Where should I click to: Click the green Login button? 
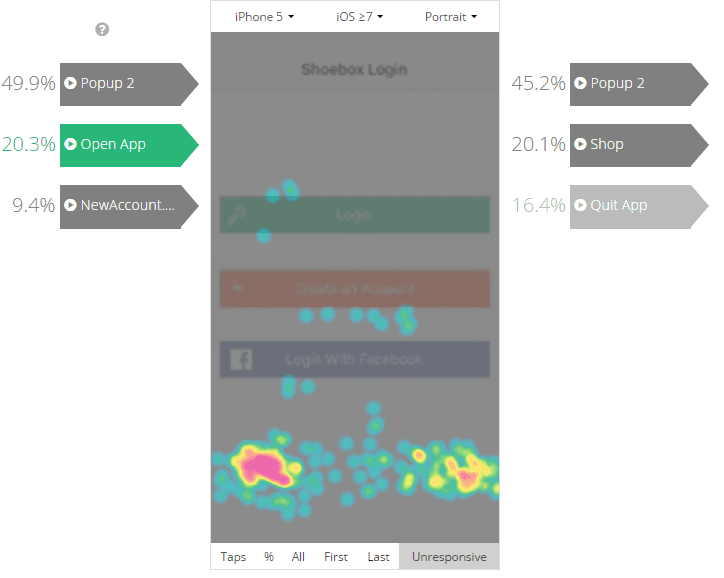[354, 215]
